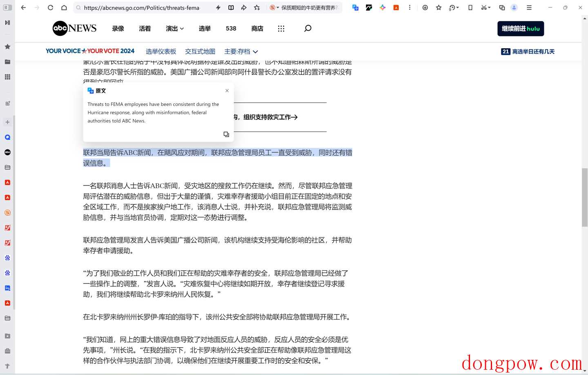Viewport: 588px width, 375px height.
Task: Open the browser main hamburger menu
Action: pyautogui.click(x=529, y=7)
